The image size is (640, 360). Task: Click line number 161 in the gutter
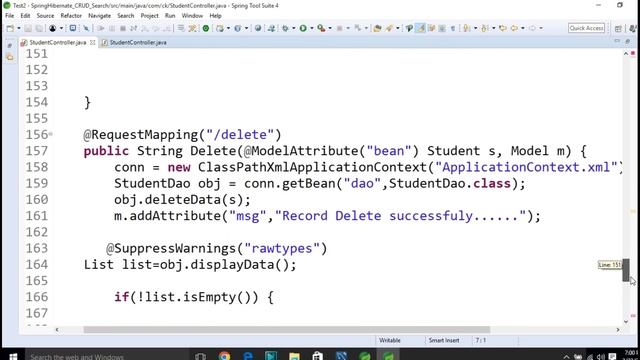pyautogui.click(x=37, y=216)
